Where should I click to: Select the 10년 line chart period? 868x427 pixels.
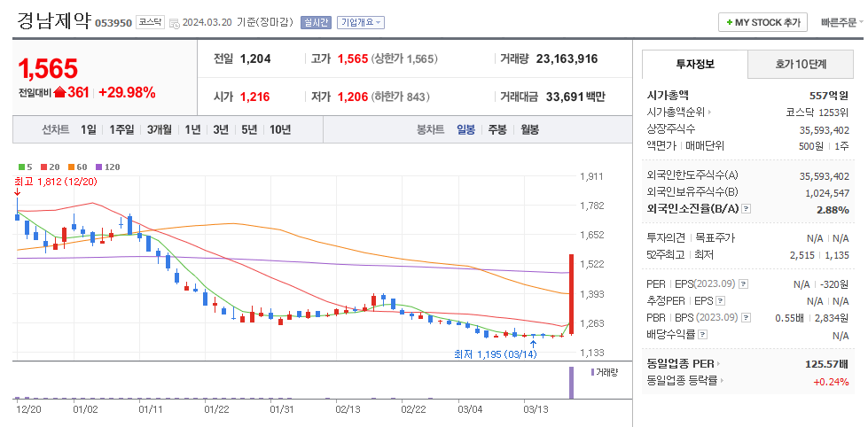[280, 130]
